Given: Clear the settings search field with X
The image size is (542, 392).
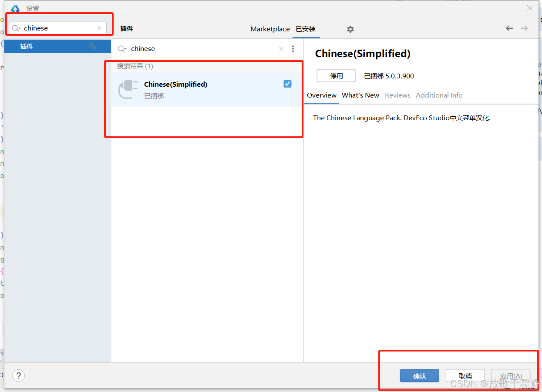Looking at the screenshot, I should [x=99, y=28].
